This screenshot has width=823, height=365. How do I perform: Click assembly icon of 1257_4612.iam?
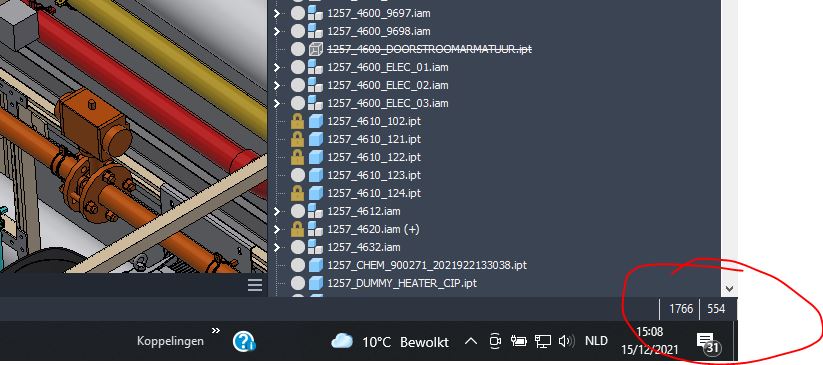pos(315,211)
